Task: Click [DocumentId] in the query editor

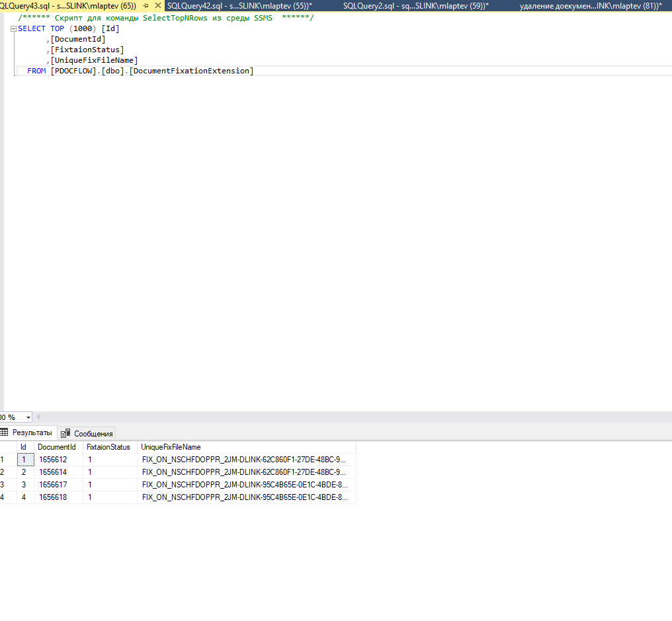Action: 78,39
